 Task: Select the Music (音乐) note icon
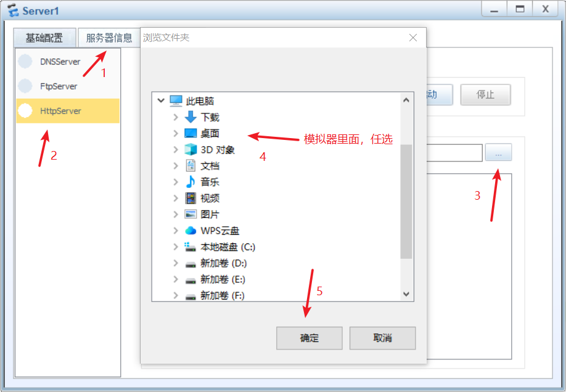[191, 182]
